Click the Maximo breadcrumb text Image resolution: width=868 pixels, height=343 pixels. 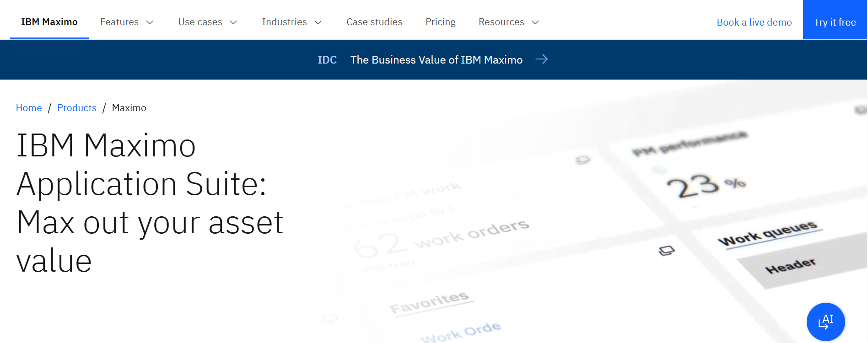(x=129, y=108)
